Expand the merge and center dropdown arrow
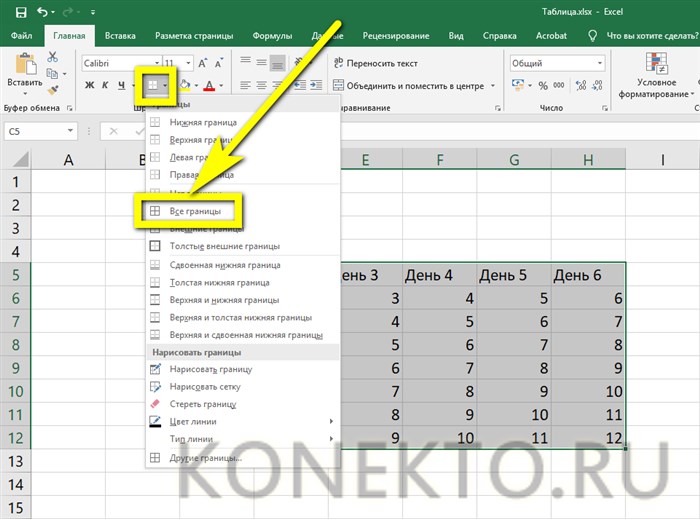700x519 pixels. tap(493, 85)
